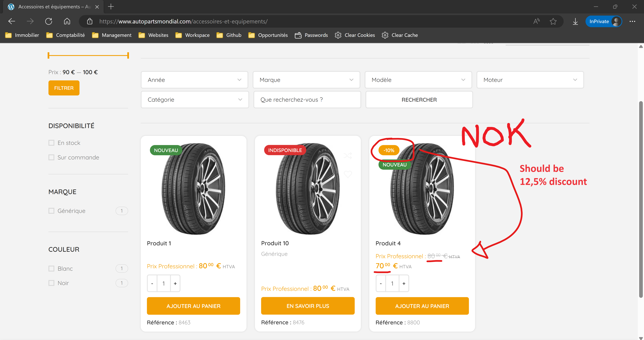Click the browser forward arrow

(x=30, y=21)
